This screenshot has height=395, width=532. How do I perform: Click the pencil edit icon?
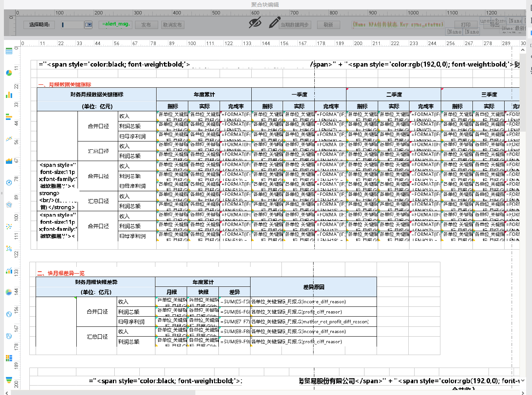click(274, 23)
